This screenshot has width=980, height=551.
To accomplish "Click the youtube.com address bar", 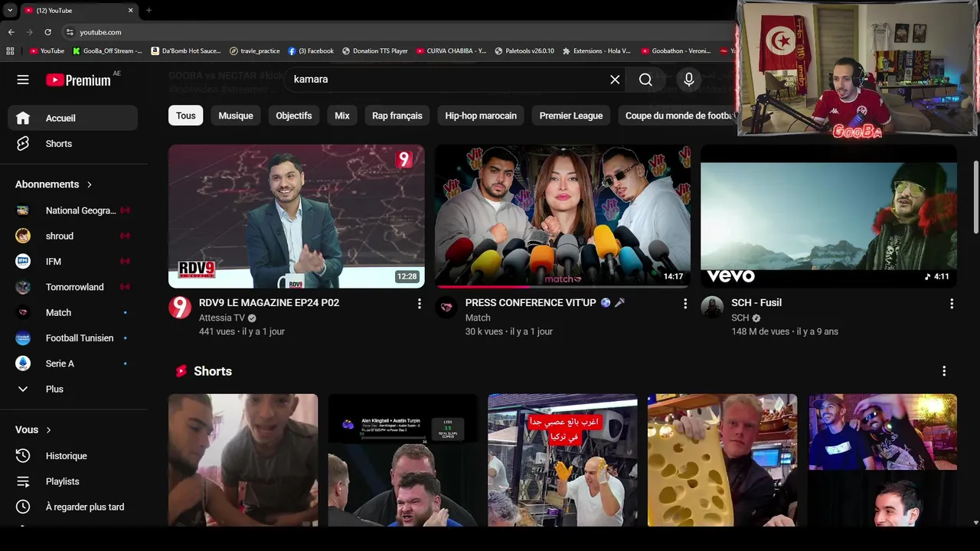I will point(398,32).
